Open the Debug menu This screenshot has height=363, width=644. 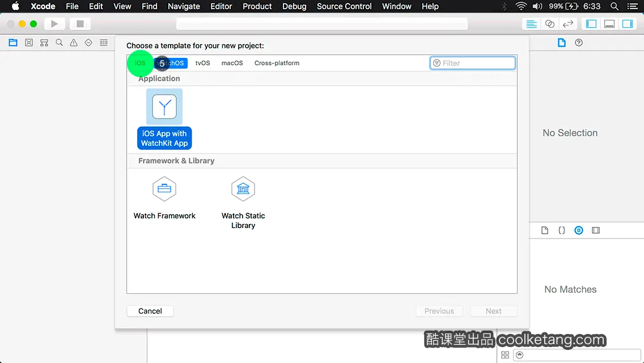tap(294, 6)
